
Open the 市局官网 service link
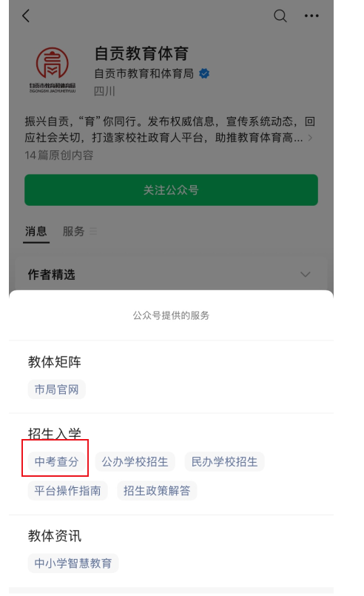point(57,389)
